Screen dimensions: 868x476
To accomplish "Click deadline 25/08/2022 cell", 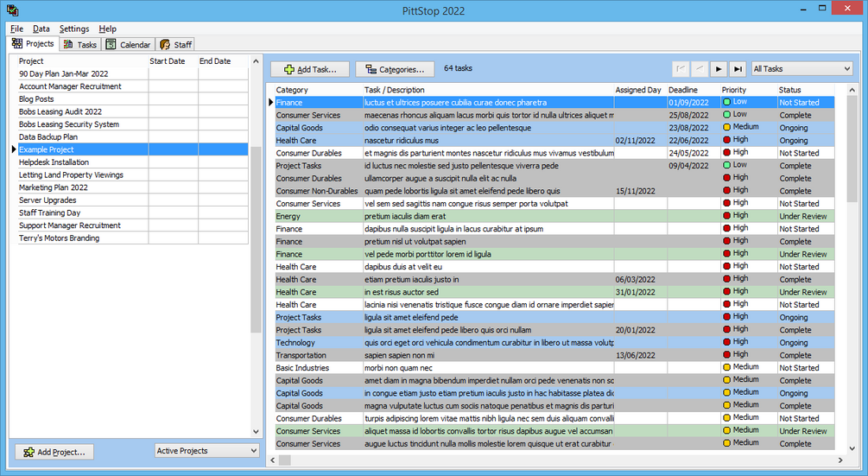I will (693, 115).
